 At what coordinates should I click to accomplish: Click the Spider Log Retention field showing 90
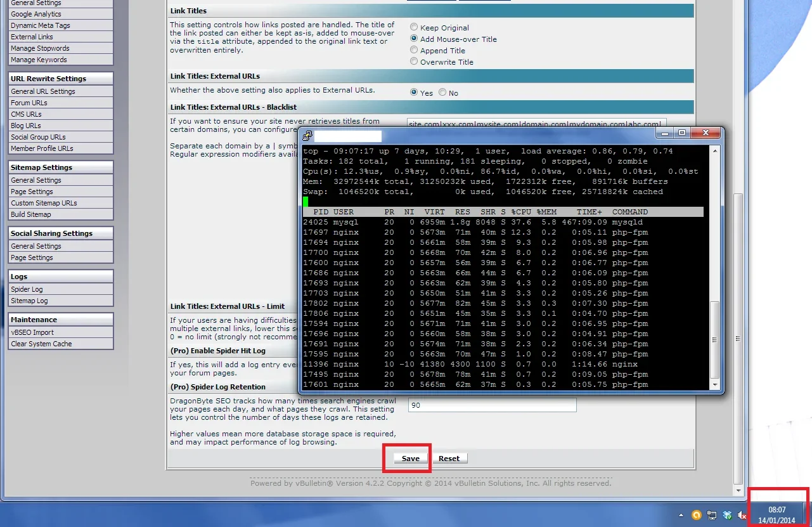492,405
